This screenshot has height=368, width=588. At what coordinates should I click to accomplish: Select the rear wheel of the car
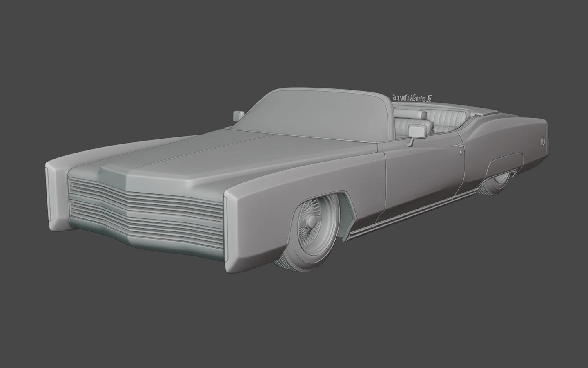click(494, 184)
